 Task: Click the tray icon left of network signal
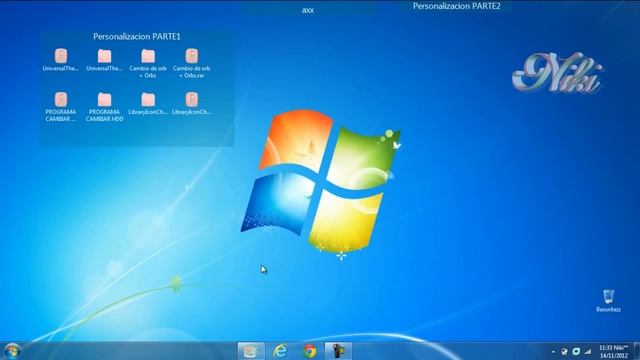pyautogui.click(x=576, y=351)
